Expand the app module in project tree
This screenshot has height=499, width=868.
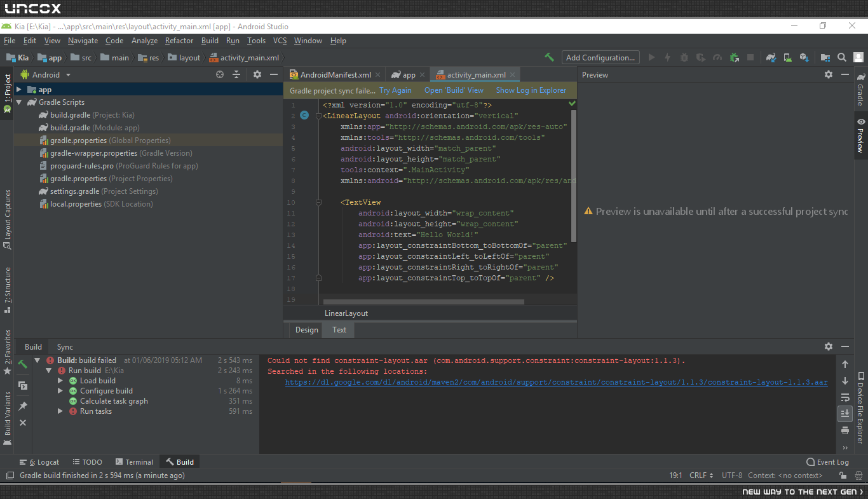click(x=19, y=90)
